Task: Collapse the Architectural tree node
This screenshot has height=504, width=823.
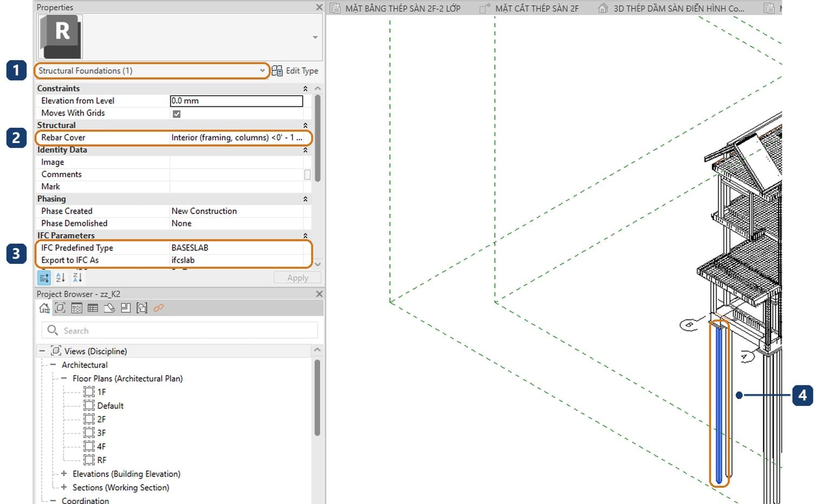Action: coord(53,365)
